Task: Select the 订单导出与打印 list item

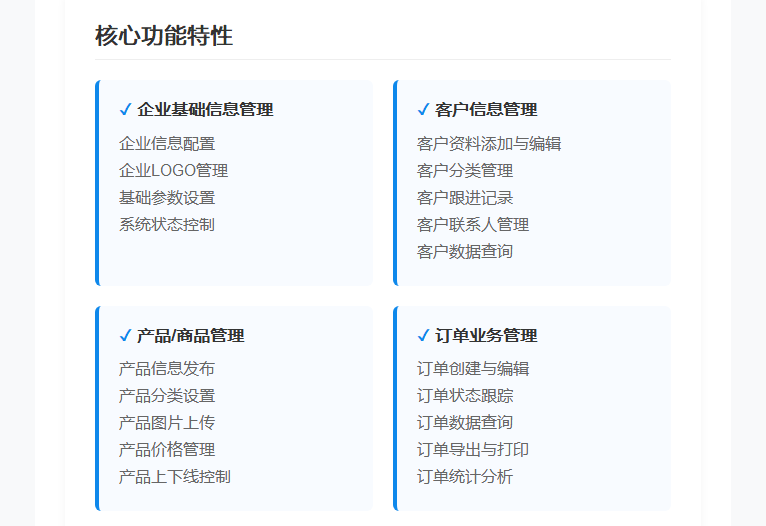Action: (473, 450)
